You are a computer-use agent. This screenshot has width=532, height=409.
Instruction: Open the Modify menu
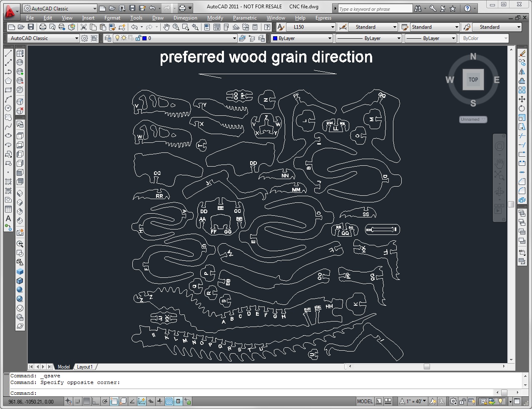[215, 18]
